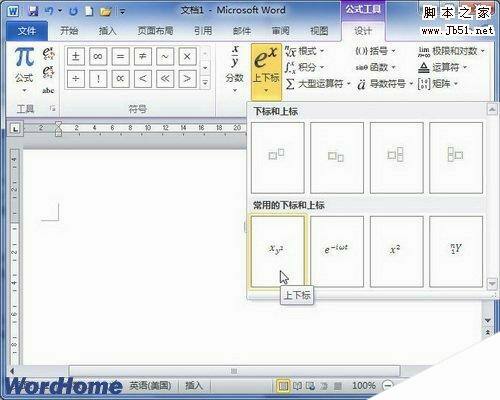Insert the not-equal ≠ symbol
Image resolution: width=500 pixels, height=400 pixels.
[x=143, y=56]
